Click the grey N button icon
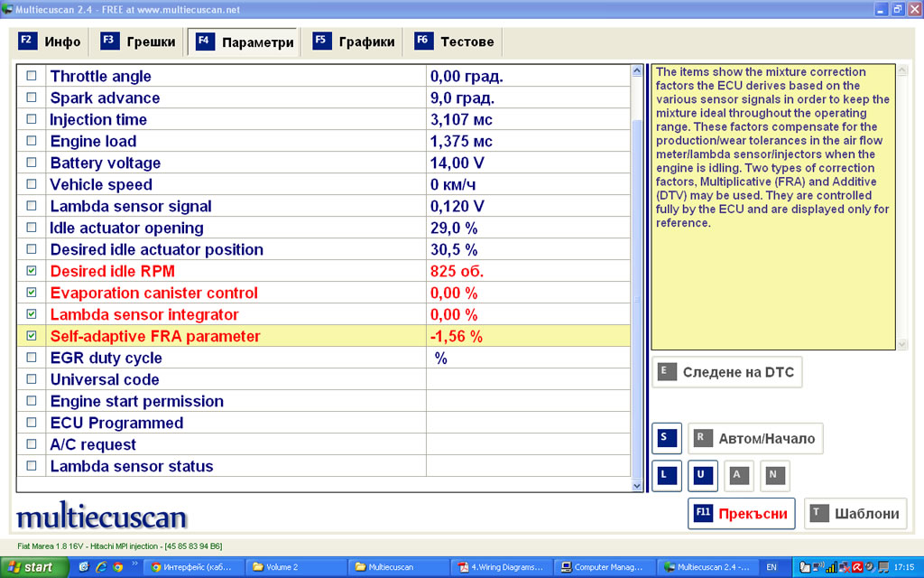 pyautogui.click(x=773, y=474)
